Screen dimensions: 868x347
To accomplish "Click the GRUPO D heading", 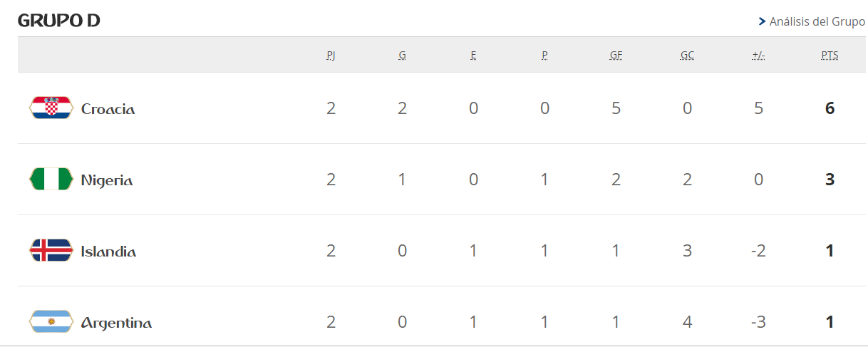I will click(58, 21).
